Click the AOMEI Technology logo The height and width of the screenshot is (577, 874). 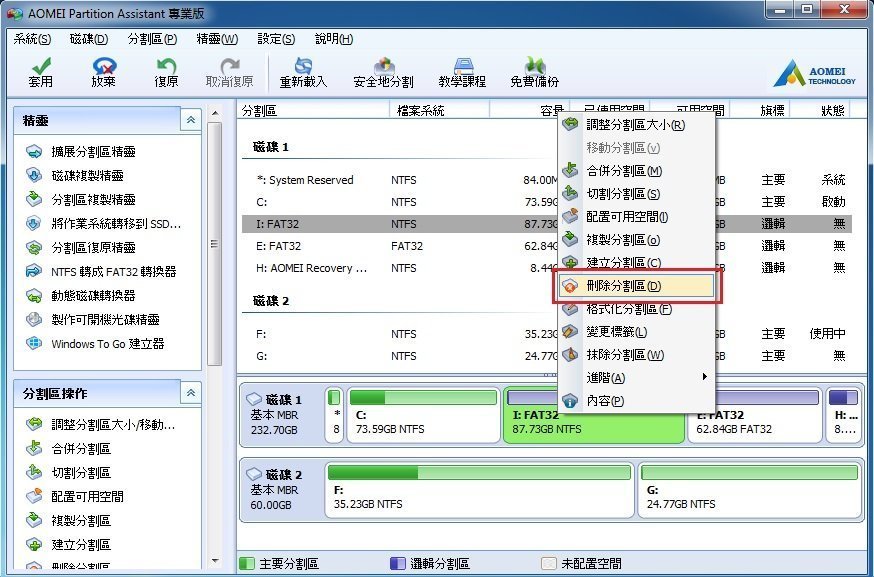814,76
